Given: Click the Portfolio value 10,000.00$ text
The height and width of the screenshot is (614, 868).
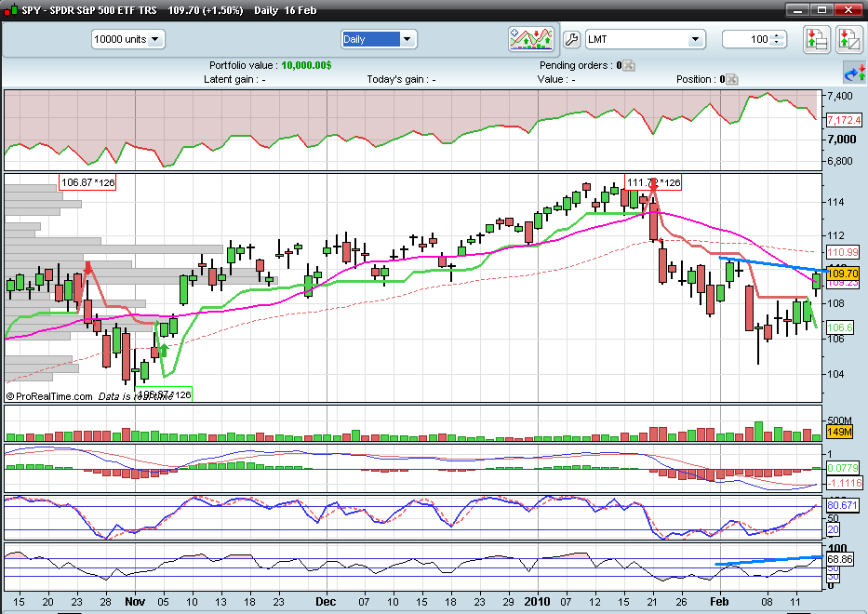Looking at the screenshot, I should (270, 65).
